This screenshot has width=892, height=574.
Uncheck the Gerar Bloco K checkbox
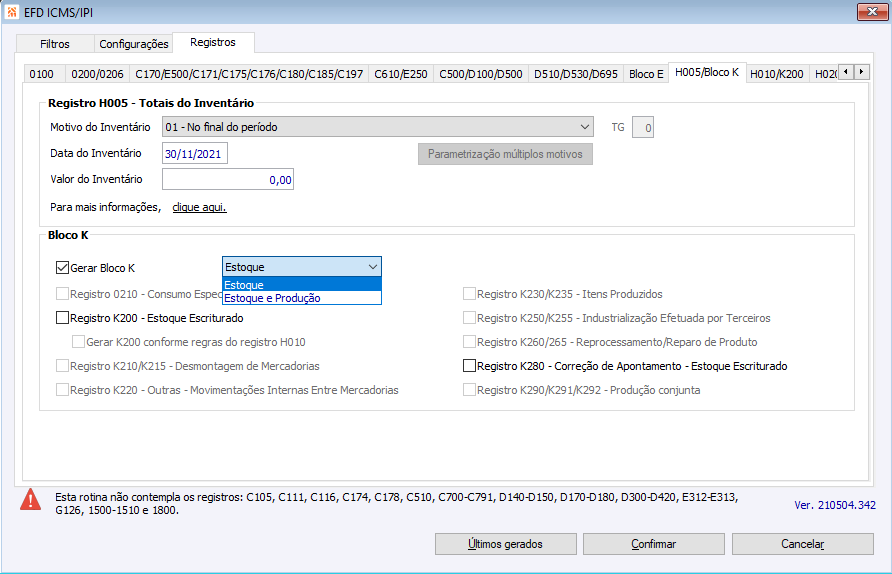63,268
